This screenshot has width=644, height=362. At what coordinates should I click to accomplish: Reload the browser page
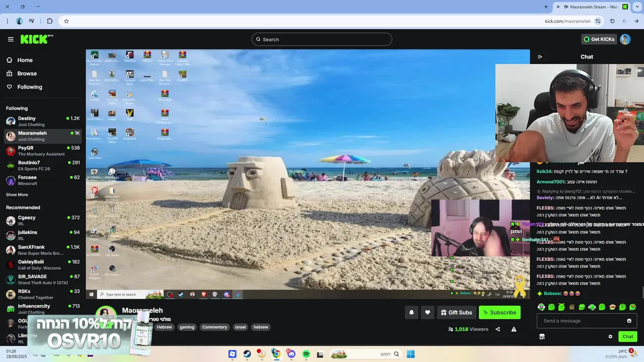click(x=612, y=21)
